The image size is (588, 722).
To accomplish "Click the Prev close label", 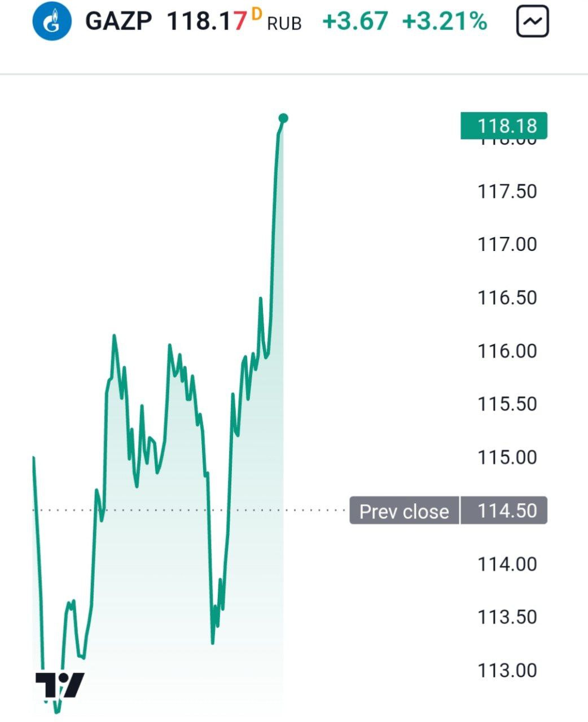I will click(x=404, y=511).
